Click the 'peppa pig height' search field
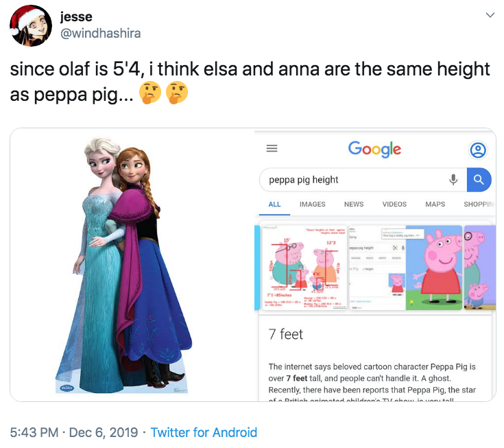 (x=350, y=180)
